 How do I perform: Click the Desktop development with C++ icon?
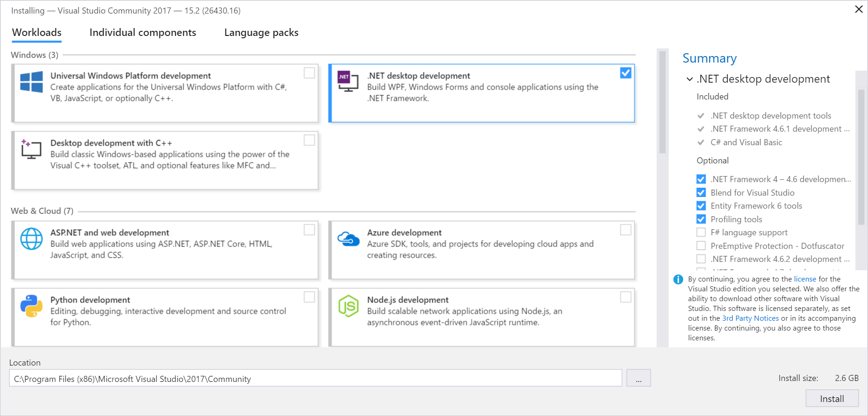click(x=31, y=149)
